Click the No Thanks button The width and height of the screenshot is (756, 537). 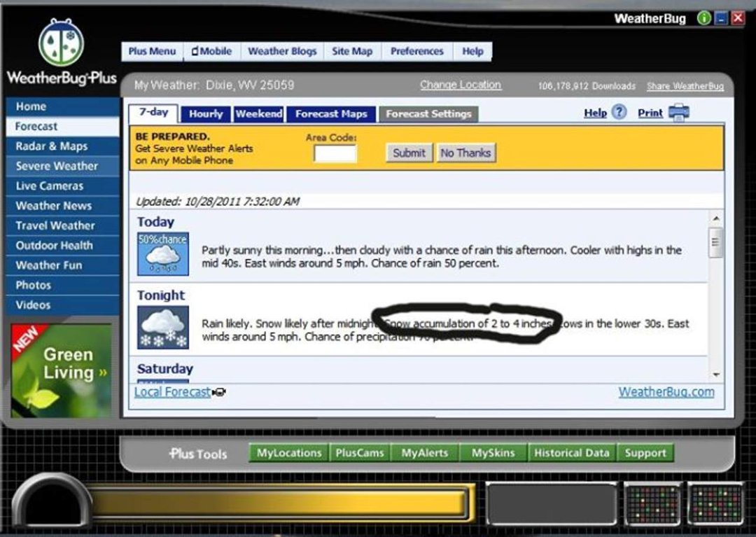465,153
